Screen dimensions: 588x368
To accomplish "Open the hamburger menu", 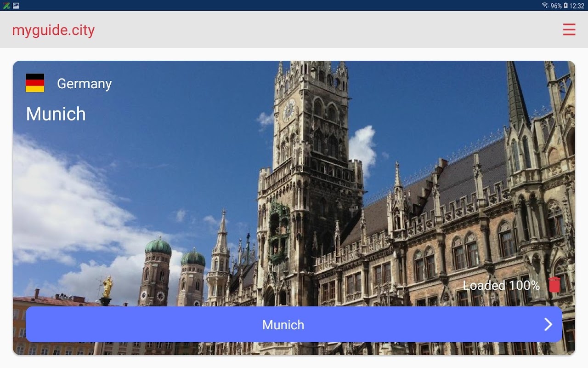I will [569, 29].
